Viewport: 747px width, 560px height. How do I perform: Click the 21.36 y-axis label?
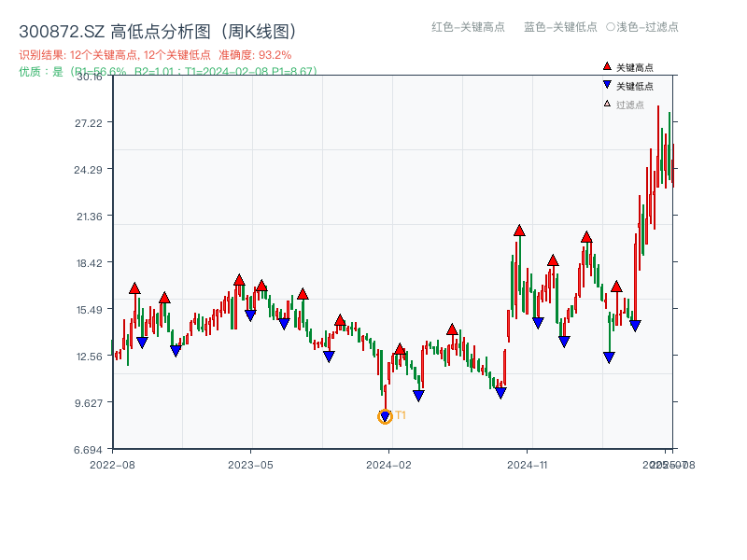pyautogui.click(x=90, y=217)
